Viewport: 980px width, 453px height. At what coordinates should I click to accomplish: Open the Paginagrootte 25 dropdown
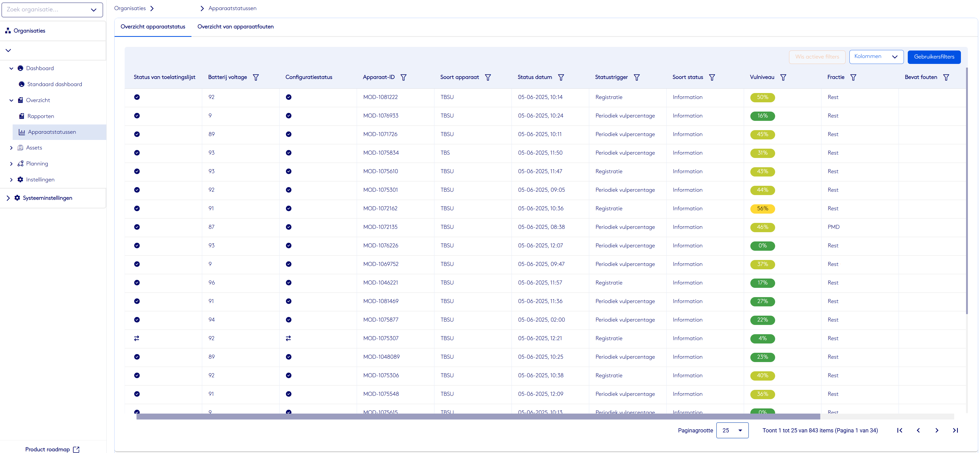coord(732,430)
